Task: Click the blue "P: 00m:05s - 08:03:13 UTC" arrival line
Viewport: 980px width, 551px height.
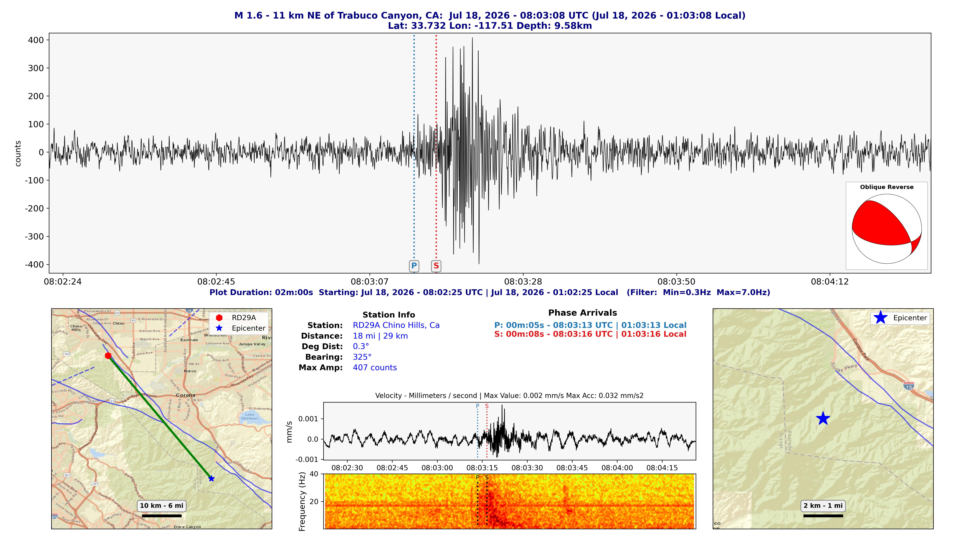Action: click(x=590, y=325)
